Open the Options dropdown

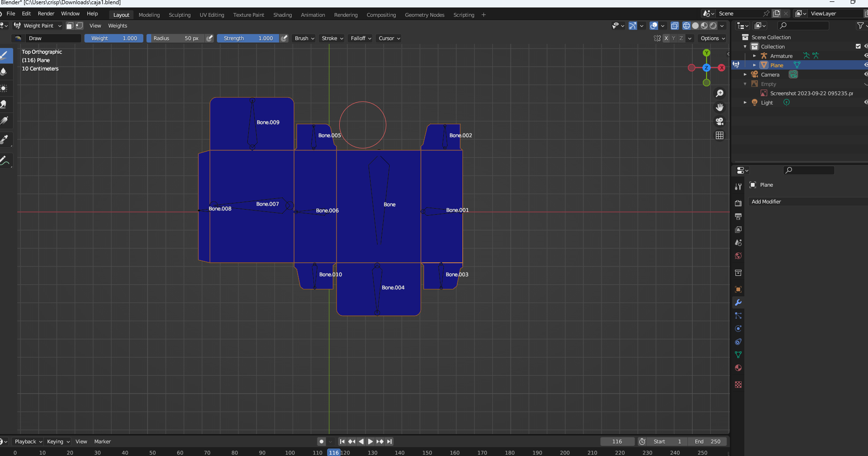click(713, 38)
